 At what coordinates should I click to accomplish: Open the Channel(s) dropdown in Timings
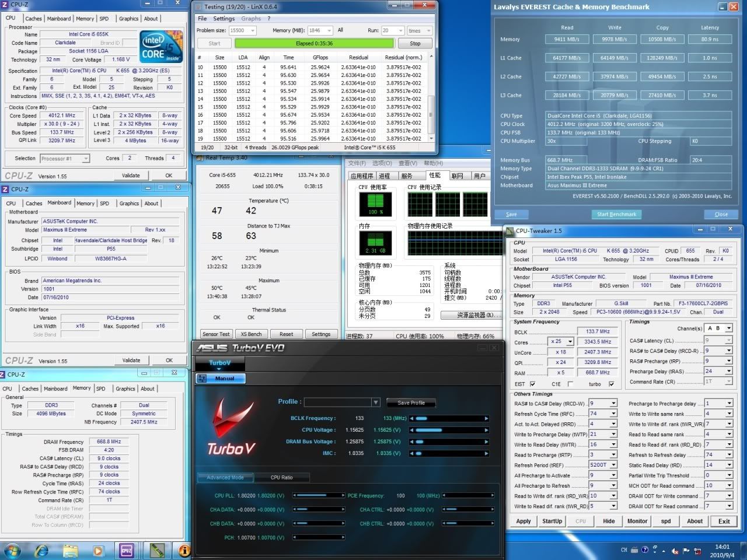728,328
